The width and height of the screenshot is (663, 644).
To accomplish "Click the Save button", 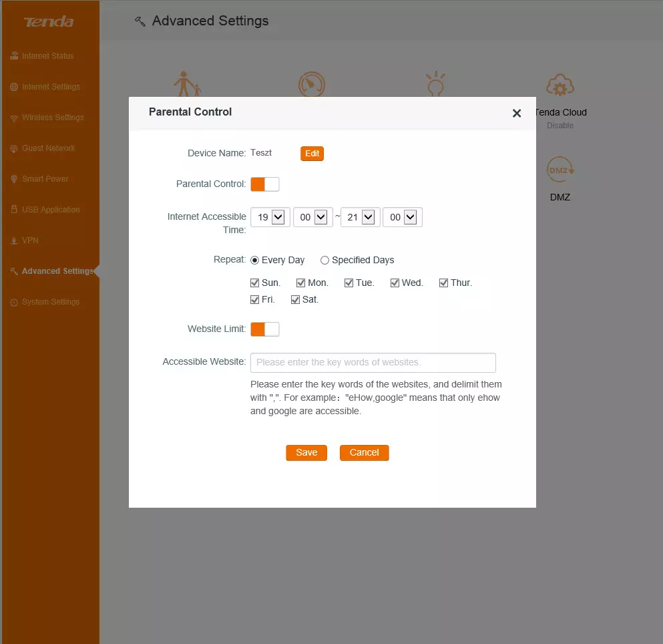I will pyautogui.click(x=306, y=453).
